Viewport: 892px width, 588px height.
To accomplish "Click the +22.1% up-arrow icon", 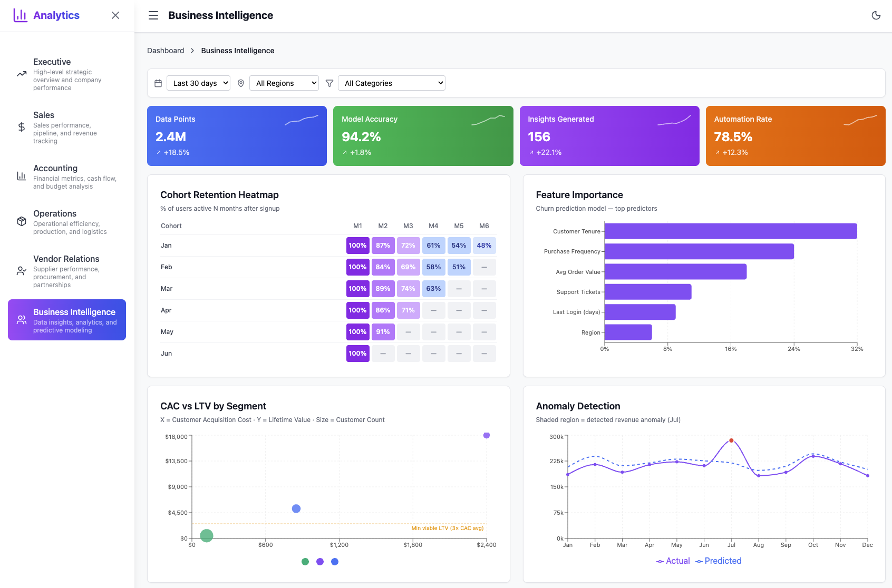I will click(x=531, y=152).
